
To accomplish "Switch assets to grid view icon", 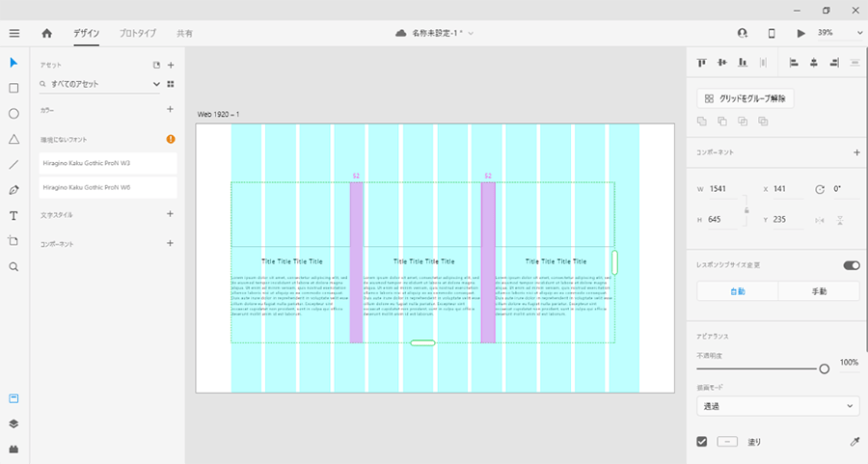I will [x=171, y=84].
